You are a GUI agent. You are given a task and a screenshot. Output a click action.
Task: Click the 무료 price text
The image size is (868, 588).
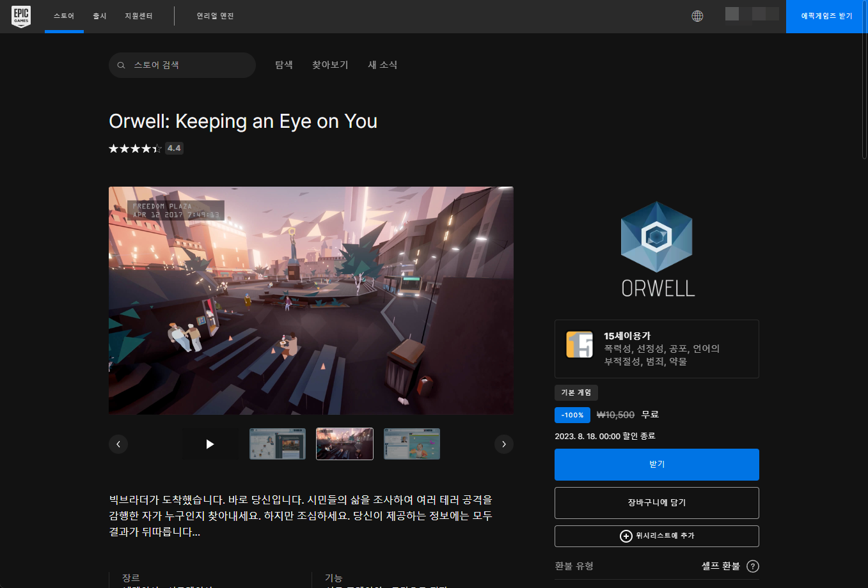(650, 415)
